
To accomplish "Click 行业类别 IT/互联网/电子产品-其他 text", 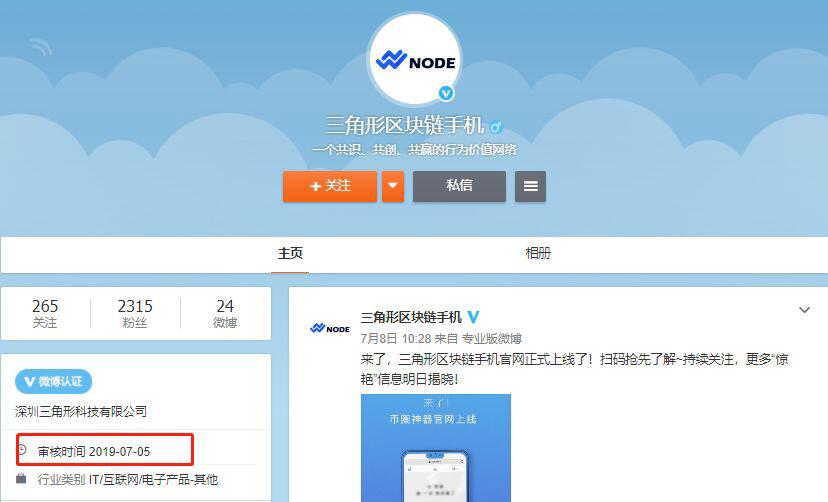I will (127, 480).
